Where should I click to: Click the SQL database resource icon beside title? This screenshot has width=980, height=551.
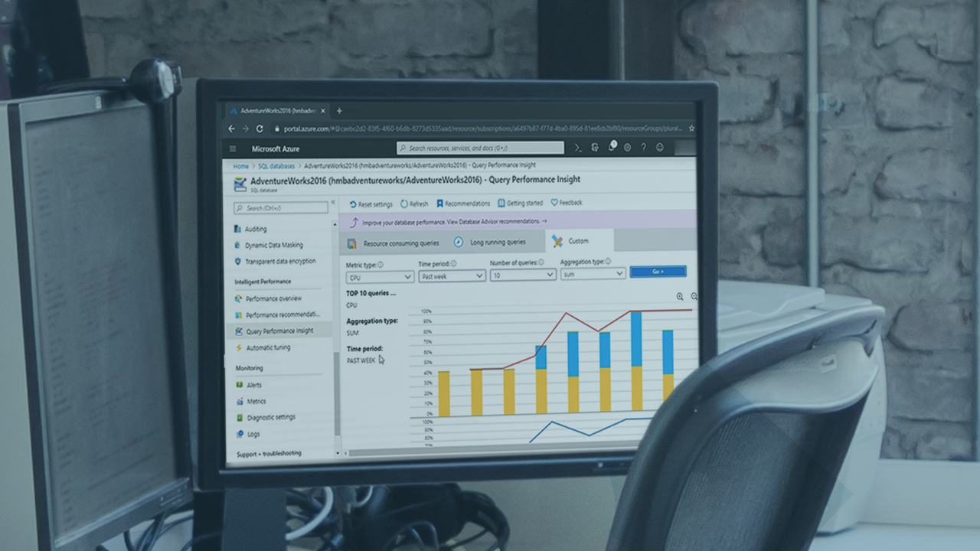[x=240, y=184]
